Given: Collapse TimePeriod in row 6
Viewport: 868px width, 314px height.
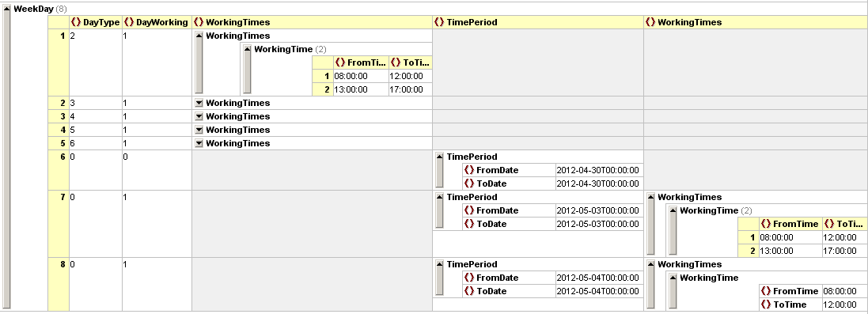Looking at the screenshot, I should click(x=439, y=157).
